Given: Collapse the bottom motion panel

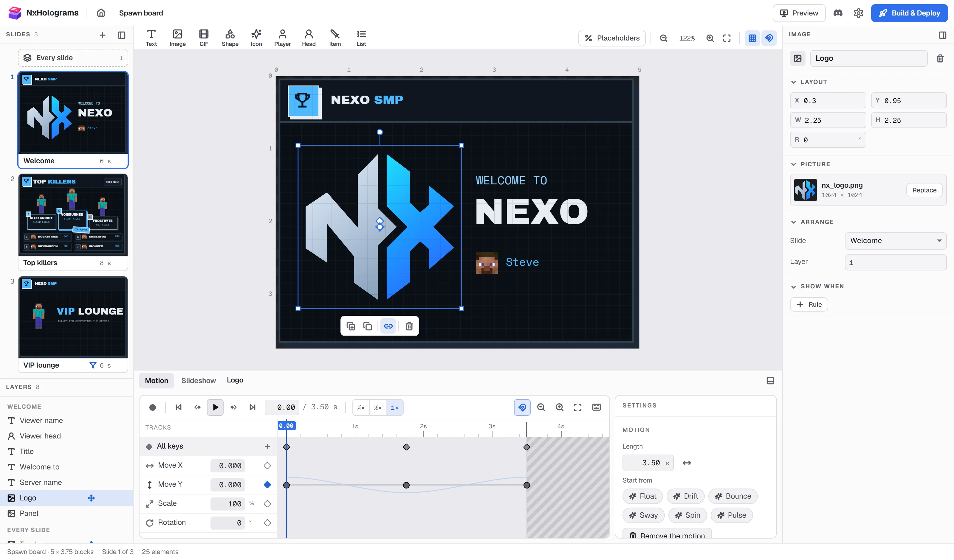Looking at the screenshot, I should click(770, 381).
